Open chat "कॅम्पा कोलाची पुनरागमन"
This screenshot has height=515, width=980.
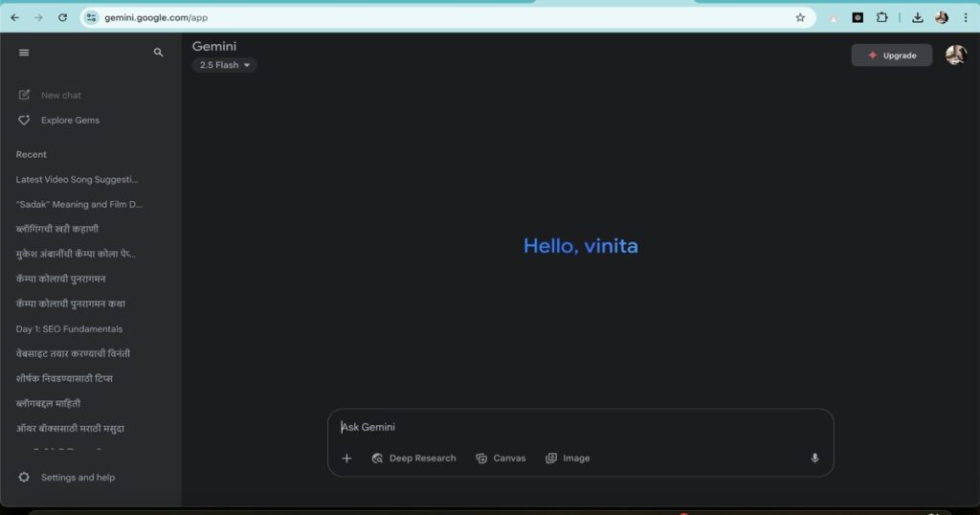point(61,279)
